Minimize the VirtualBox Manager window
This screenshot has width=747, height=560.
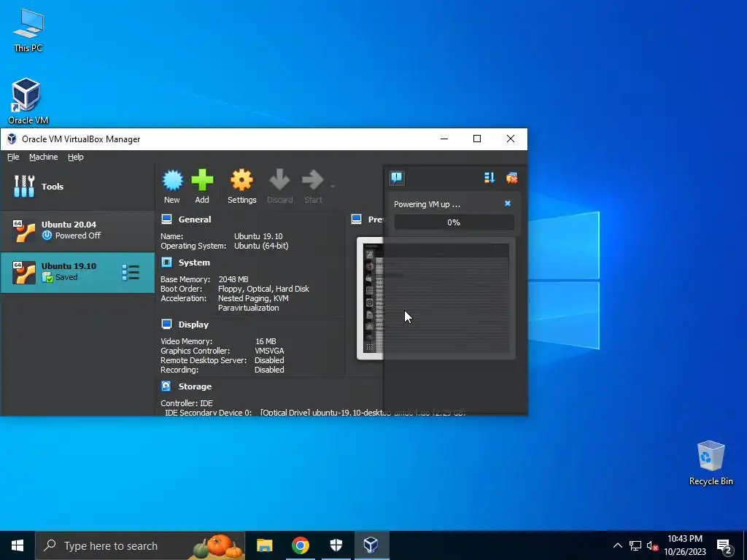click(x=444, y=139)
